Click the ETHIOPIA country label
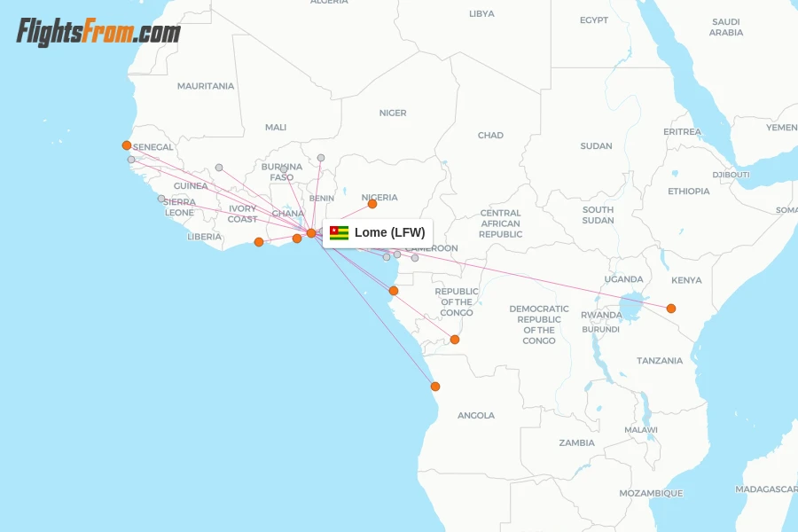Viewport: 798px width, 532px height. [689, 192]
